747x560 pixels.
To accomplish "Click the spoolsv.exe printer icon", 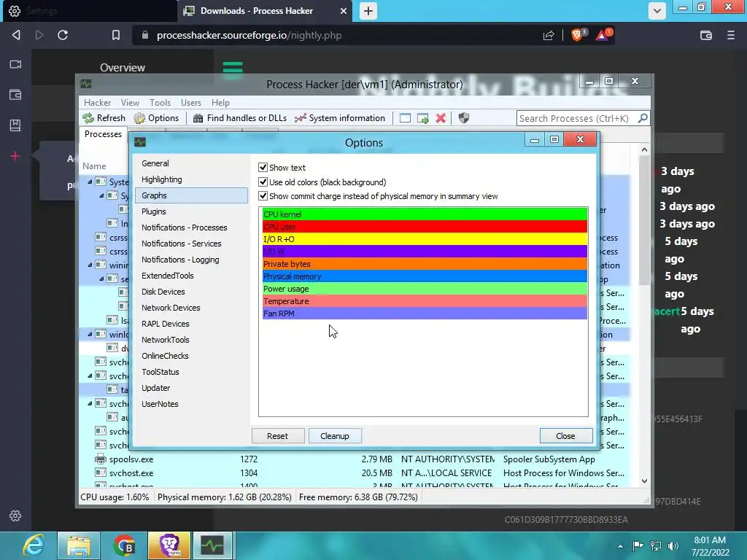I will click(x=100, y=459).
